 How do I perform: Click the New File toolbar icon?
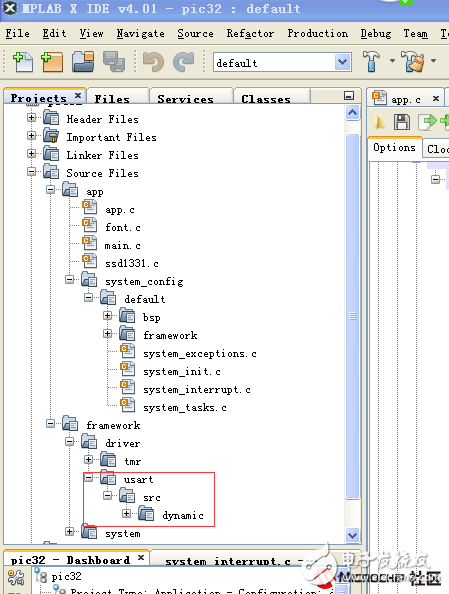pos(23,62)
